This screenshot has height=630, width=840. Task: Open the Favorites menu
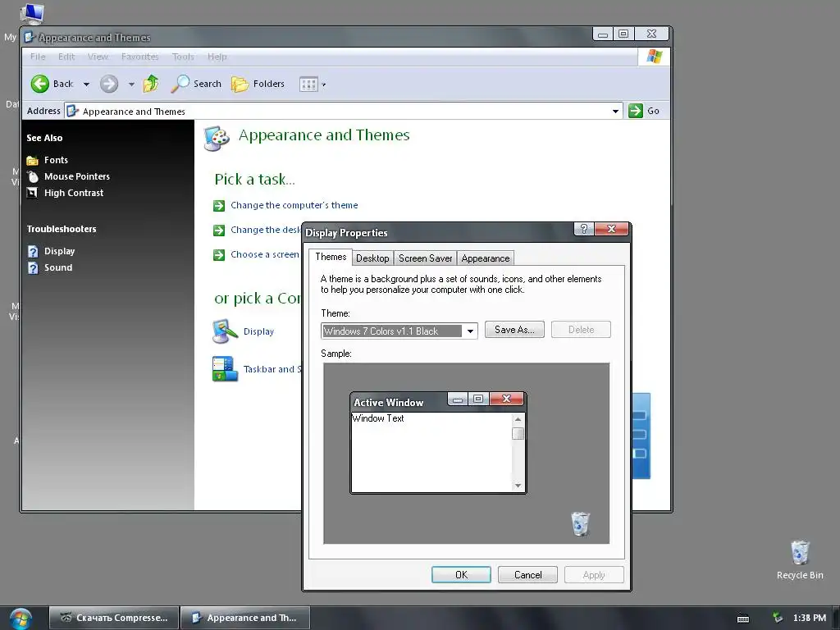[139, 57]
